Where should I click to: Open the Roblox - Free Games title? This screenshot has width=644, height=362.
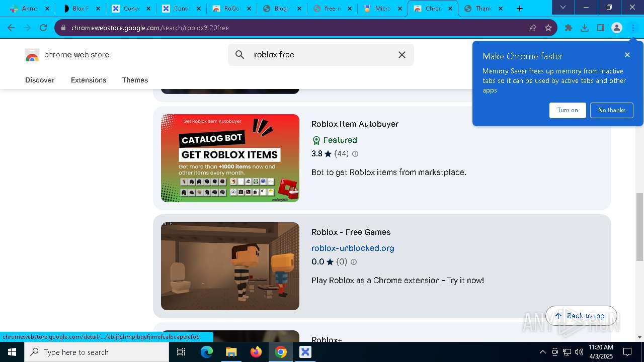(x=351, y=232)
